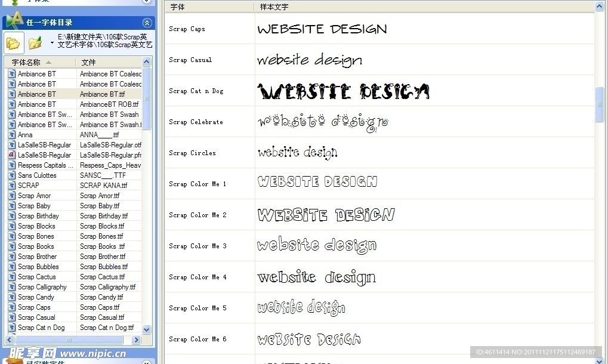Image resolution: width=608 pixels, height=364 pixels.
Task: Click Scrap Caps preview row label
Action: coord(187,29)
